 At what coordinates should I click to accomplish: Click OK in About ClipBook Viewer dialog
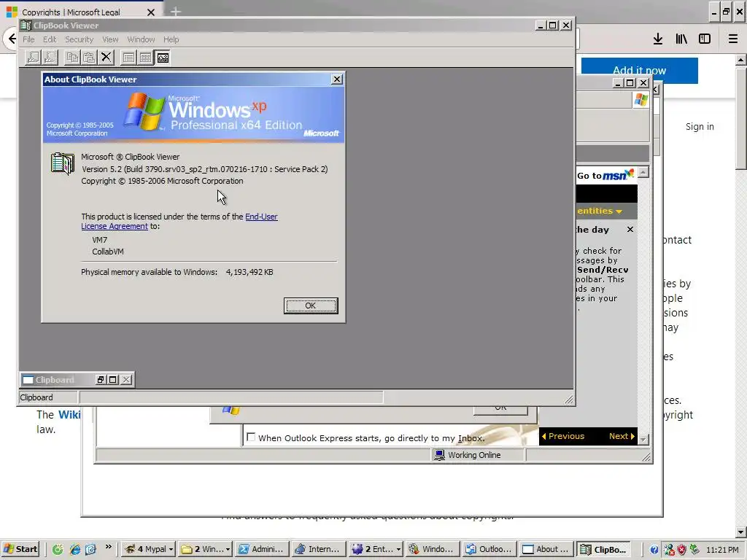coord(311,306)
